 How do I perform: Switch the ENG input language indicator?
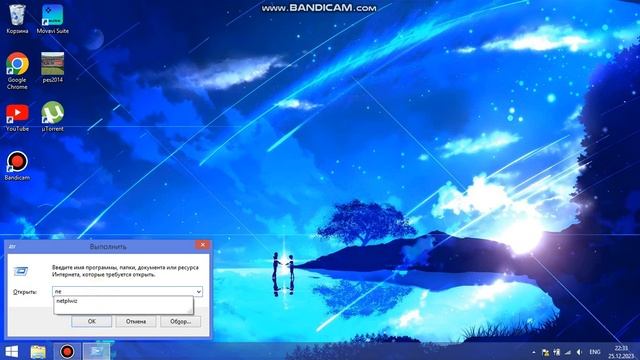point(595,352)
